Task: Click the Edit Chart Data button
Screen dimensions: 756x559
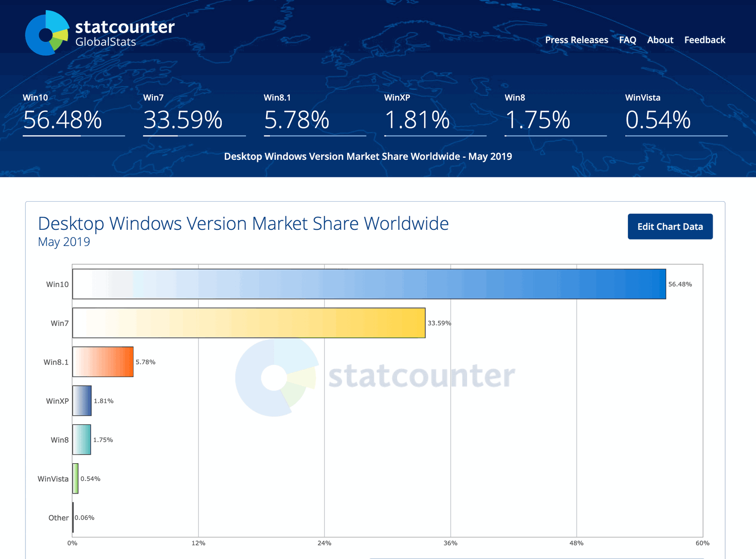Action: [x=670, y=226]
